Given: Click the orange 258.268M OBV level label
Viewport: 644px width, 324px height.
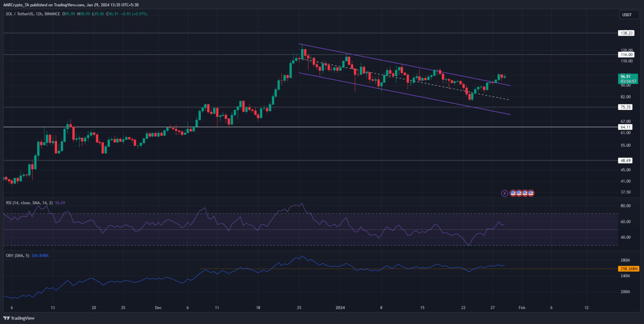Looking at the screenshot, I should point(628,269).
